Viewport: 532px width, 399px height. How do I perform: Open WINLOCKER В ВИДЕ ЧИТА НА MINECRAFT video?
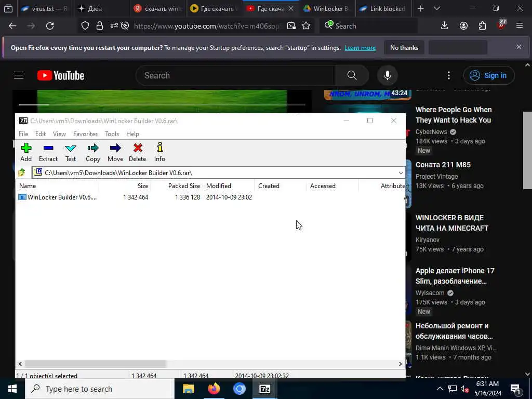coord(452,223)
